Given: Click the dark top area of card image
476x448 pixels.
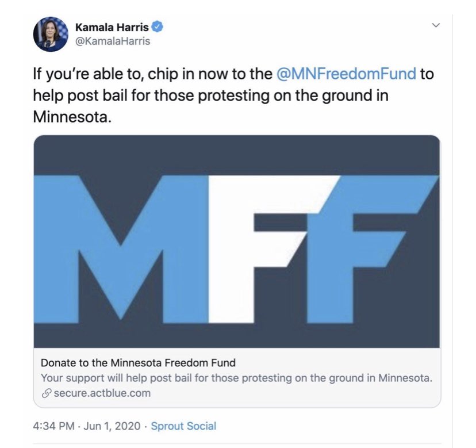Looking at the screenshot, I should (x=236, y=152).
